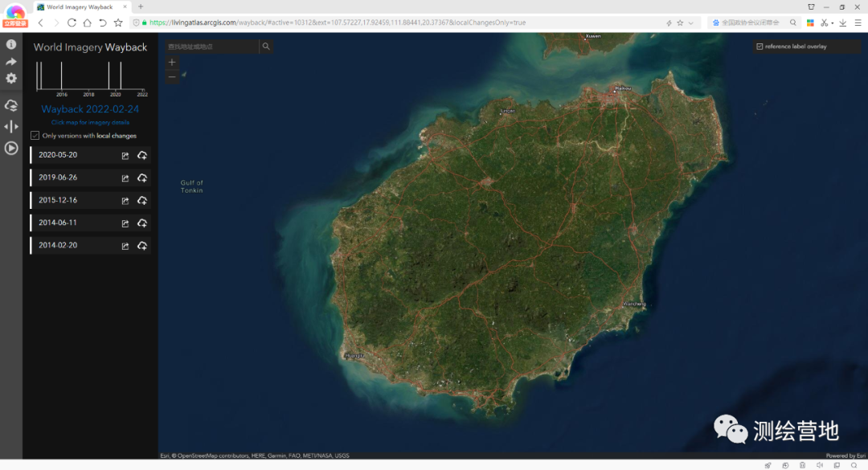The height and width of the screenshot is (470, 868).
Task: Click the Haikou city label on map
Action: 623,88
